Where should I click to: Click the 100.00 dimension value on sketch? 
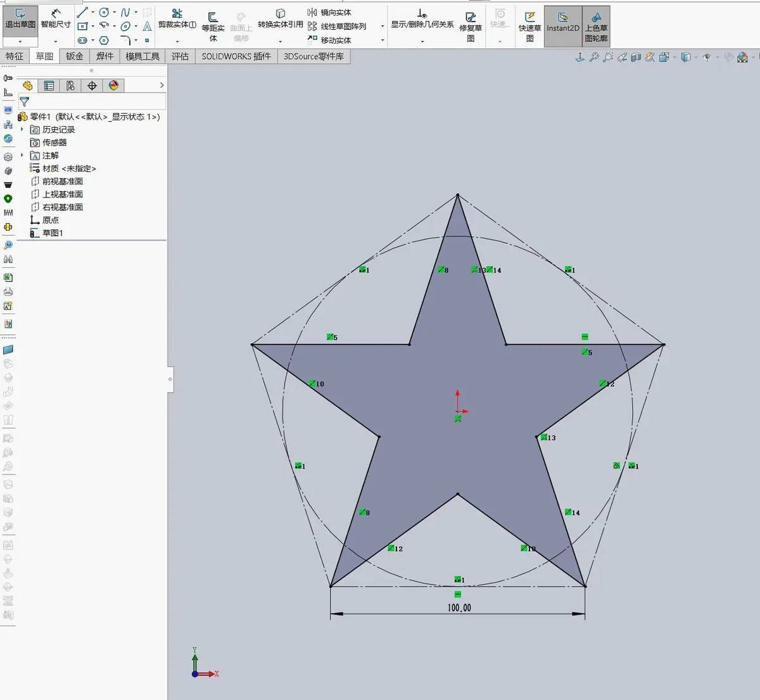[459, 608]
